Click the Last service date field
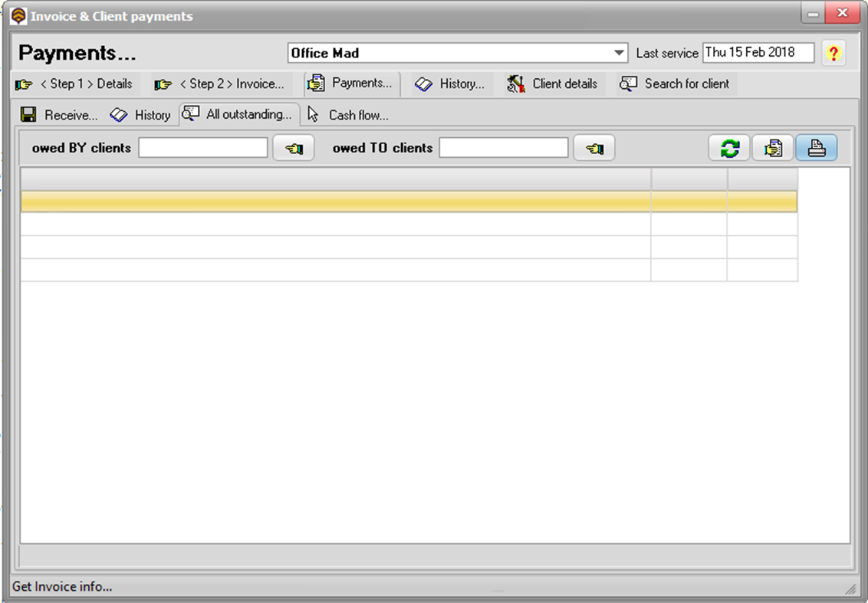868x603 pixels. tap(758, 53)
